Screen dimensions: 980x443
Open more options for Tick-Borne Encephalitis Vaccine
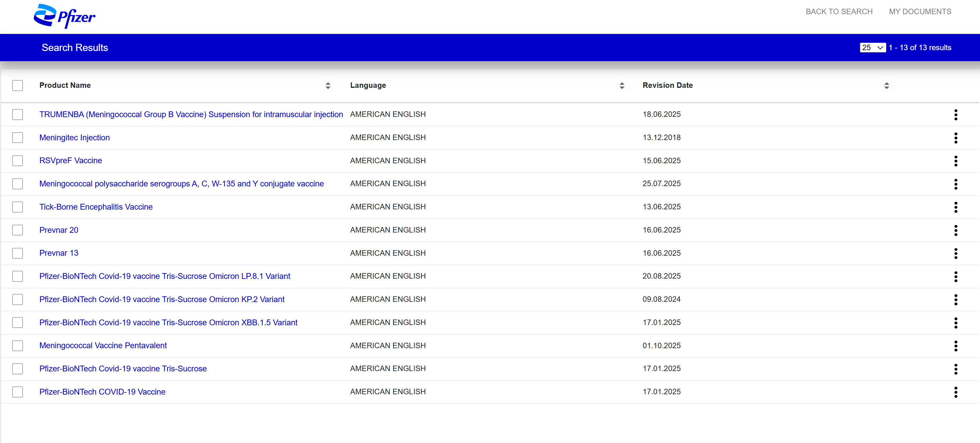955,207
